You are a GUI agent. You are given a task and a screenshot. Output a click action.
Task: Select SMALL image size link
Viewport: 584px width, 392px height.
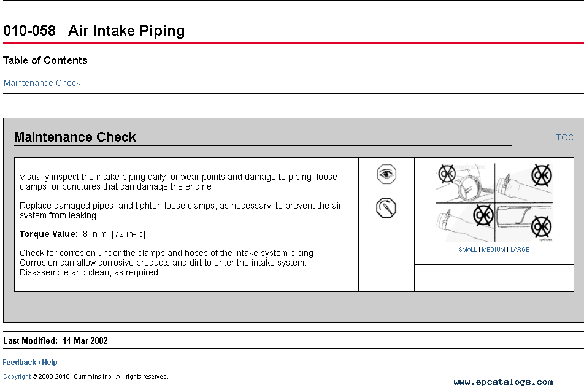(468, 249)
